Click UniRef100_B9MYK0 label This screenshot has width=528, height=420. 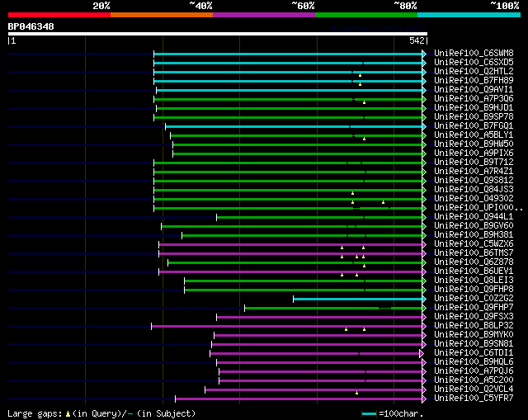(x=474, y=335)
